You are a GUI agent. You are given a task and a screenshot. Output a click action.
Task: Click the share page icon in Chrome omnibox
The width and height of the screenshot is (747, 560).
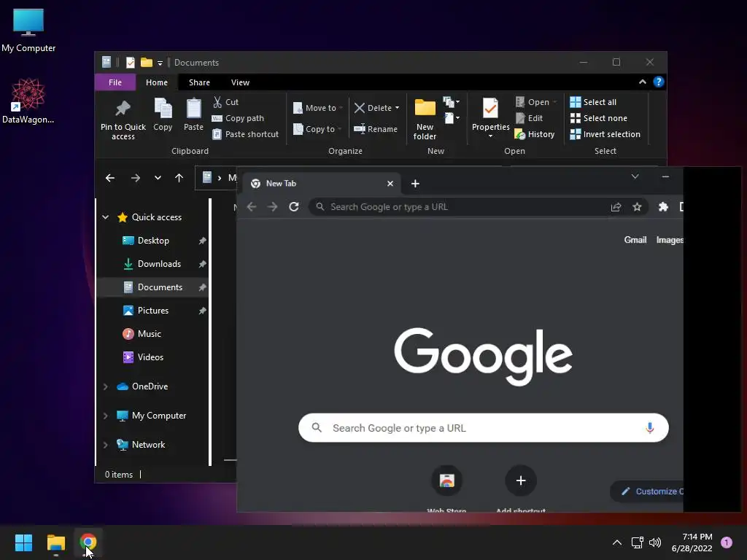point(616,206)
